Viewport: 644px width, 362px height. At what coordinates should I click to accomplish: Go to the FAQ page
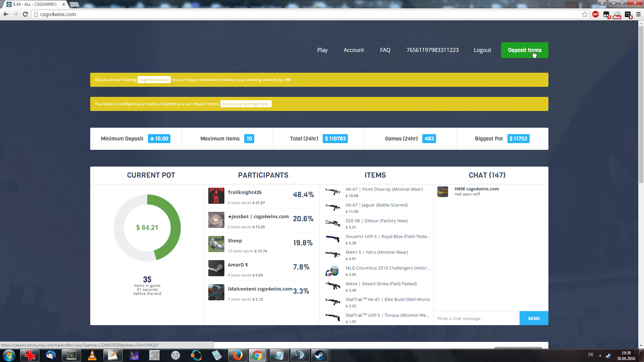pyautogui.click(x=385, y=50)
